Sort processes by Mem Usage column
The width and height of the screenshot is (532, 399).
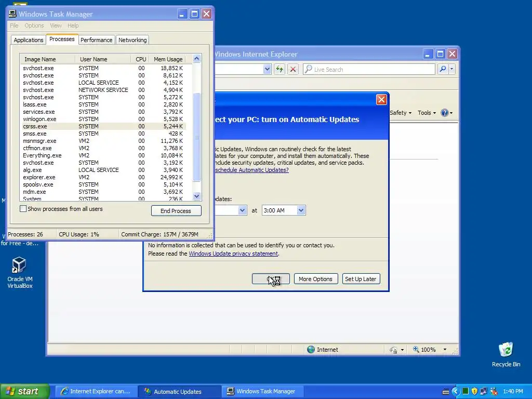168,59
